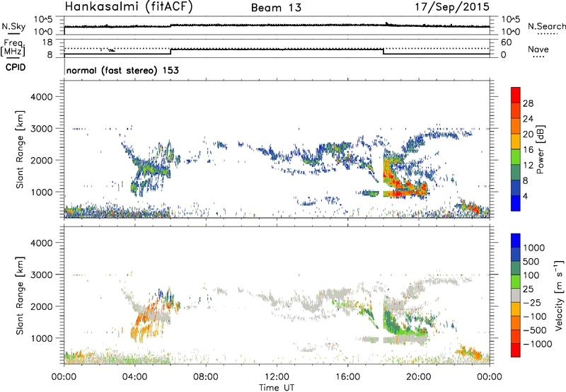Select the text normal (fast stereo) 153
566x392 pixels.
[x=122, y=70]
